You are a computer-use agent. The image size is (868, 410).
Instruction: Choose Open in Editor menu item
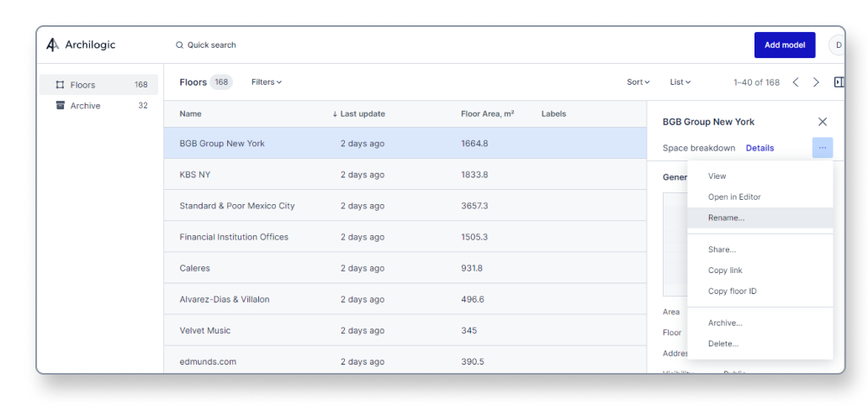coord(760,197)
